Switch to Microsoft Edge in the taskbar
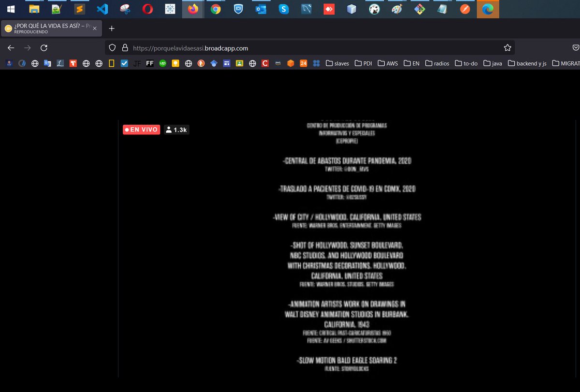This screenshot has width=580, height=392. click(488, 9)
